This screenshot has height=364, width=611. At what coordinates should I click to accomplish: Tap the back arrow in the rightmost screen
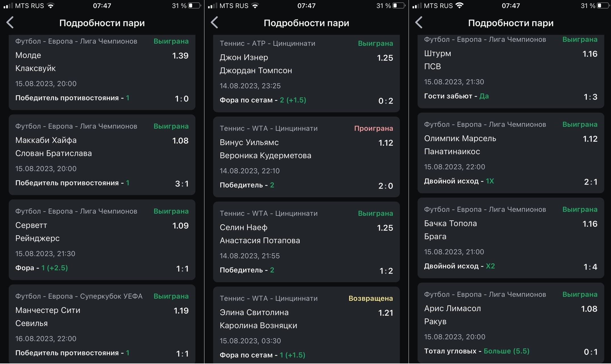(419, 22)
